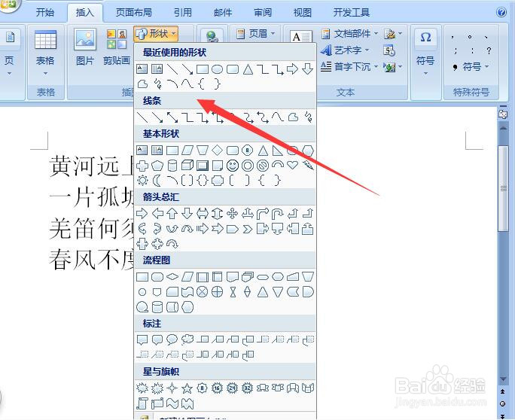
Task: Select the cylinder (can) shape in 基本形状
Action: [172, 165]
